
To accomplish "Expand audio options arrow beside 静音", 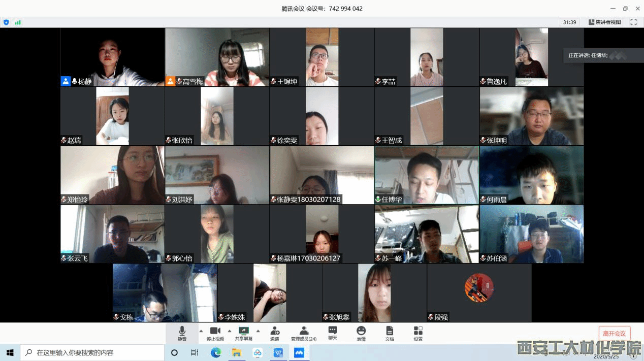I will [x=201, y=331].
